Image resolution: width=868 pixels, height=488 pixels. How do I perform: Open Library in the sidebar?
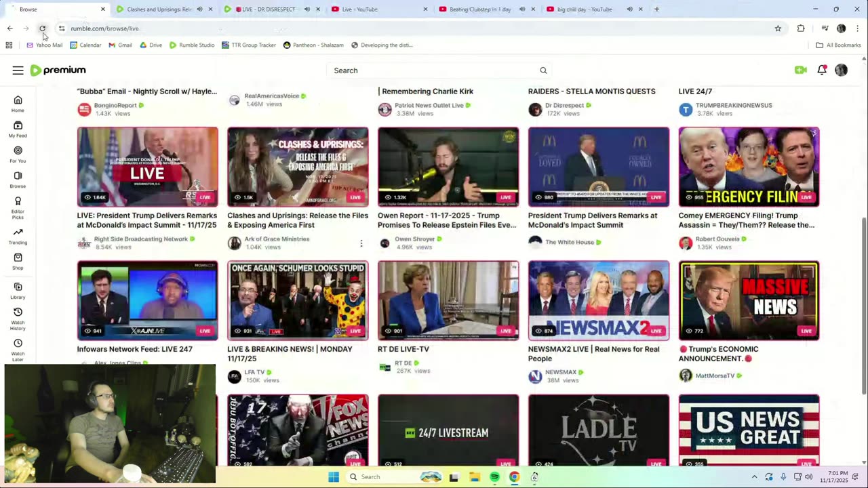pos(18,291)
